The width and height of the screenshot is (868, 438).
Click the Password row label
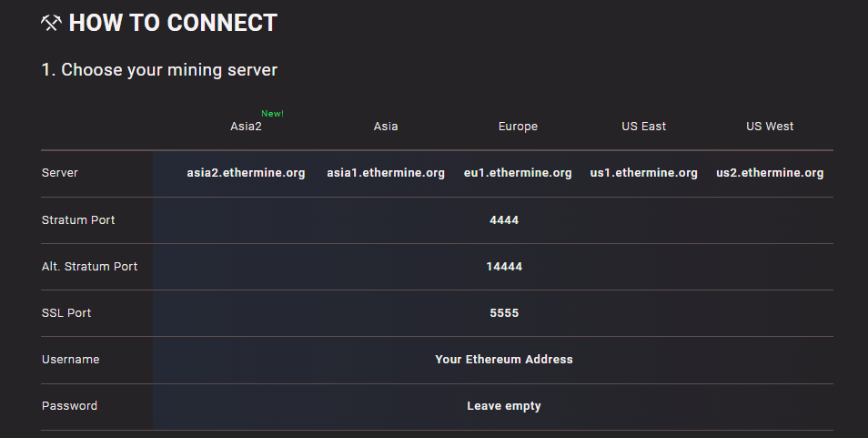point(70,406)
